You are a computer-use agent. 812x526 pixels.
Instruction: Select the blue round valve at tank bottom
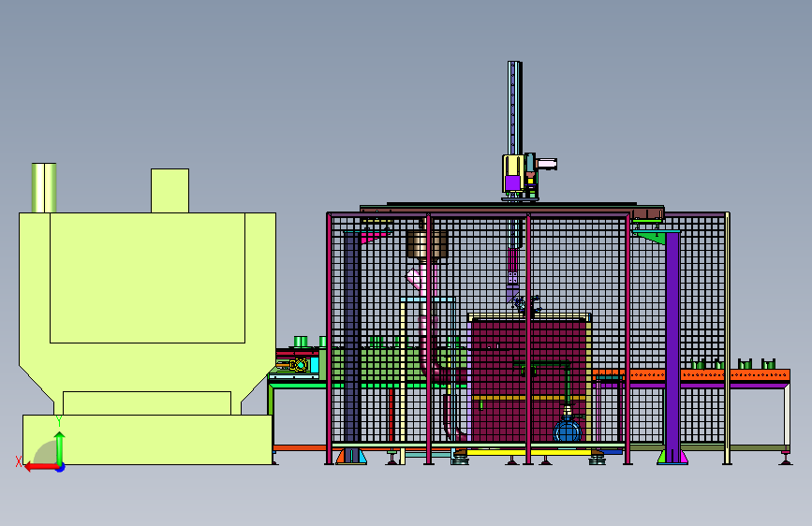point(567,431)
